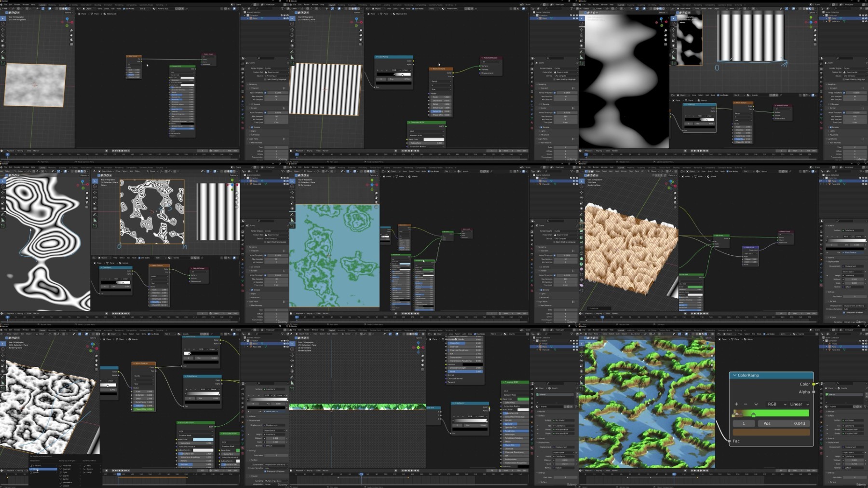Select the Annotate tool in top-left Blender window
This screenshot has width=868, height=488.
(3, 52)
